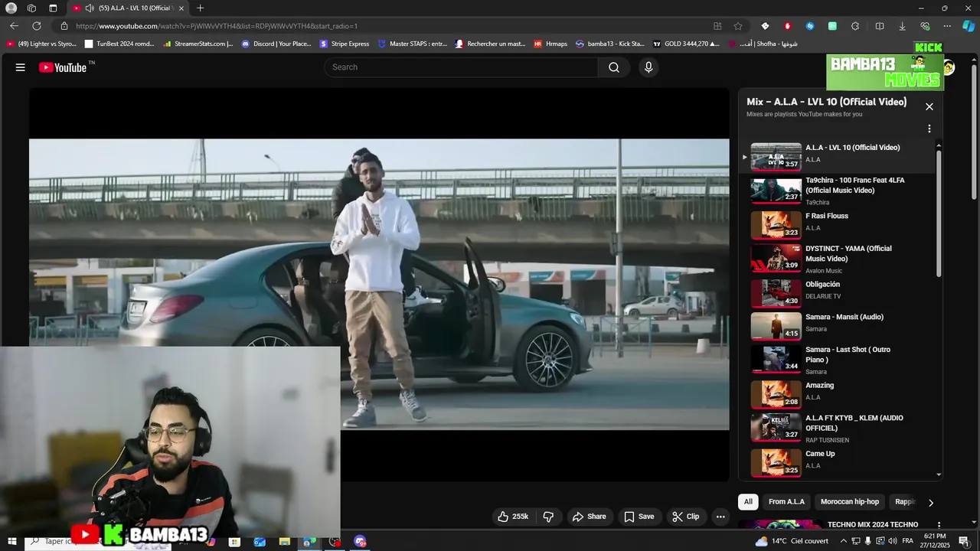Click the blue Shazam extension icon
This screenshot has width=980, height=551.
click(810, 26)
